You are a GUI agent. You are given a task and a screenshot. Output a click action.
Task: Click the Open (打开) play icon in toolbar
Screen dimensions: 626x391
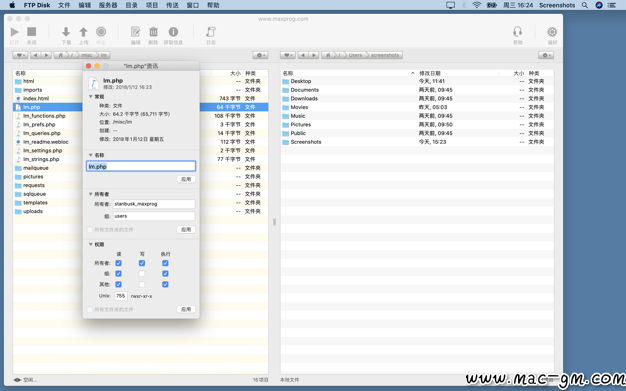tap(14, 32)
